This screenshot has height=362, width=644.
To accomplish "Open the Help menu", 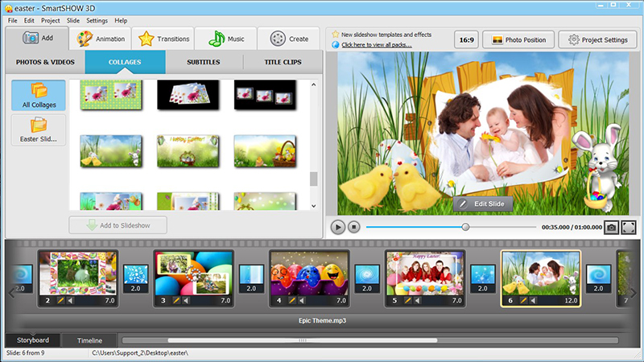I will pos(121,21).
